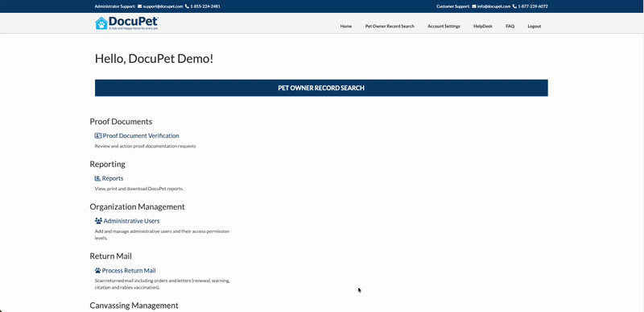Open the Proof Document Verification link
Viewport: 644px width, 312px height.
point(141,135)
